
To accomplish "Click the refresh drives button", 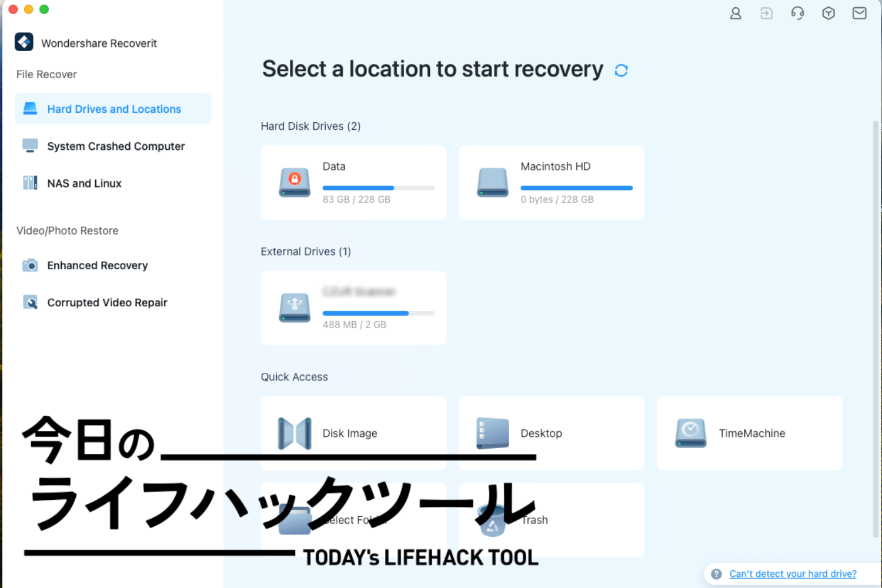I will tap(622, 70).
